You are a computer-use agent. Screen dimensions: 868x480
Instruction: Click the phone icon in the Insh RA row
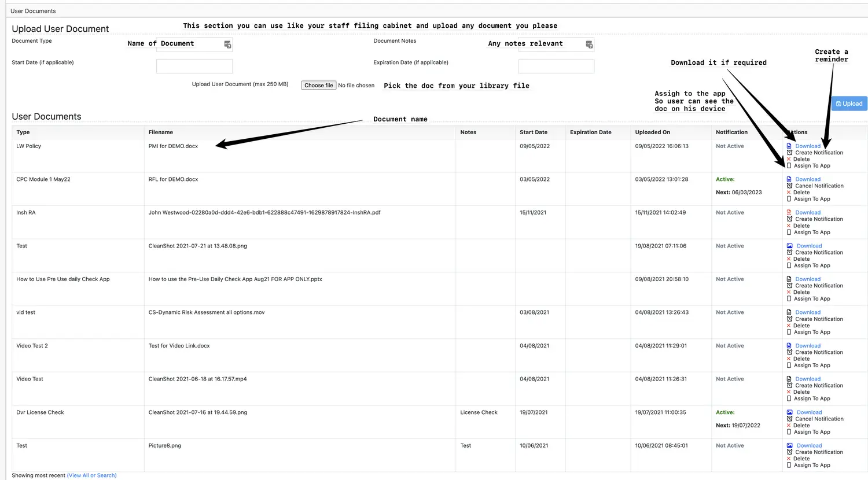point(789,232)
